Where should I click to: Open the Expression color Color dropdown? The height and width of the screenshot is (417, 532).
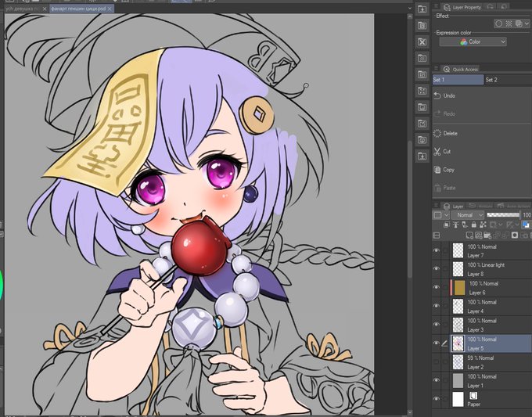[x=473, y=41]
